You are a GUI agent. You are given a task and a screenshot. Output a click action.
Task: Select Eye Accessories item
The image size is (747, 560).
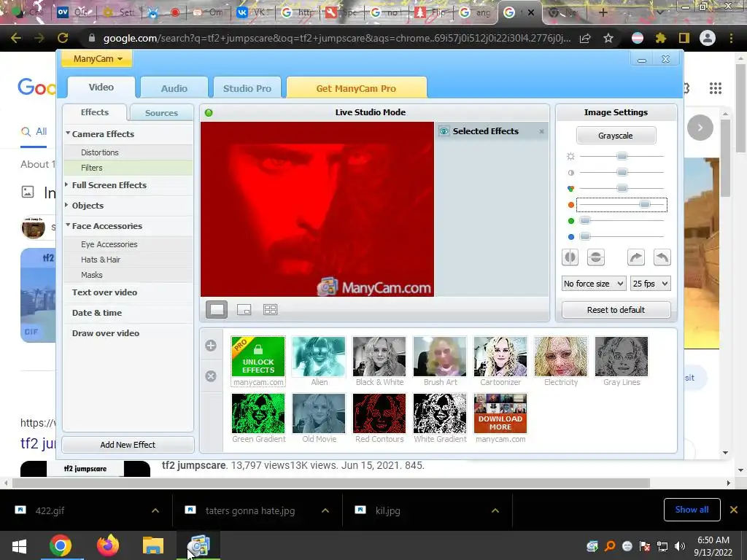pyautogui.click(x=128, y=244)
